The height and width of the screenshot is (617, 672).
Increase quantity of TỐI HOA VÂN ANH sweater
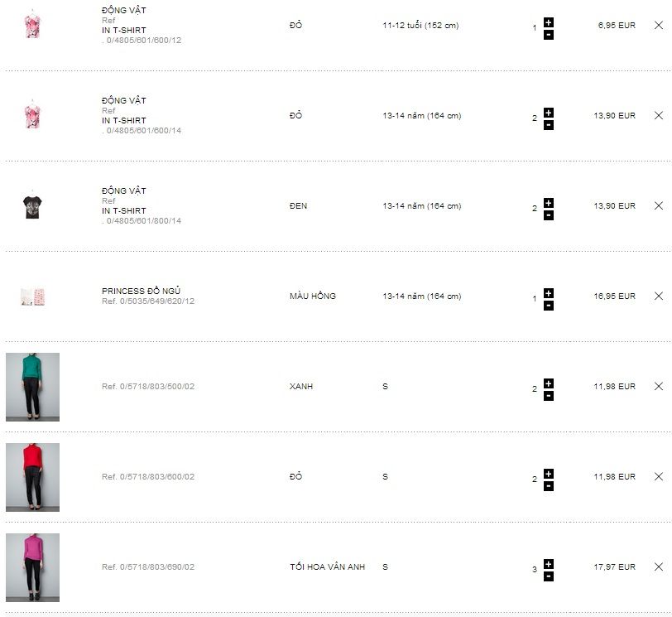[549, 563]
